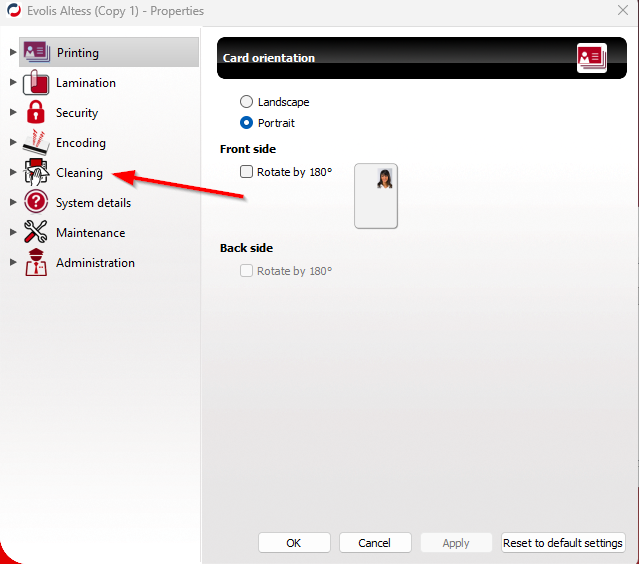Expand the System details node arrow

13,202
